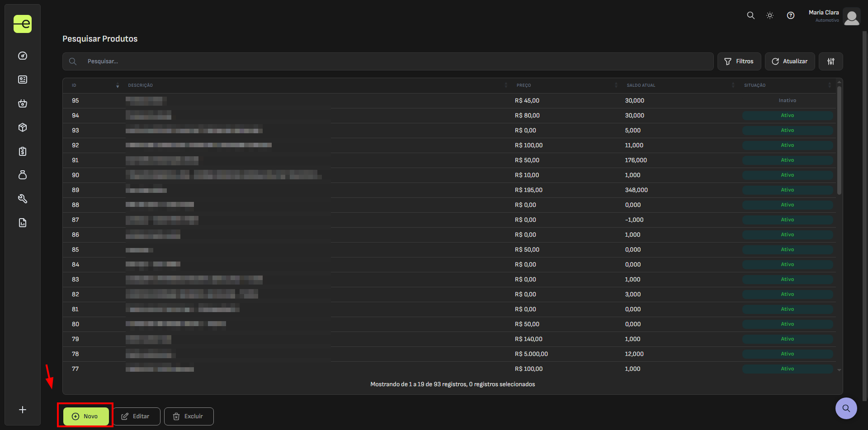Open the money bag icon in sidebar
The width and height of the screenshot is (868, 430).
coord(23,175)
